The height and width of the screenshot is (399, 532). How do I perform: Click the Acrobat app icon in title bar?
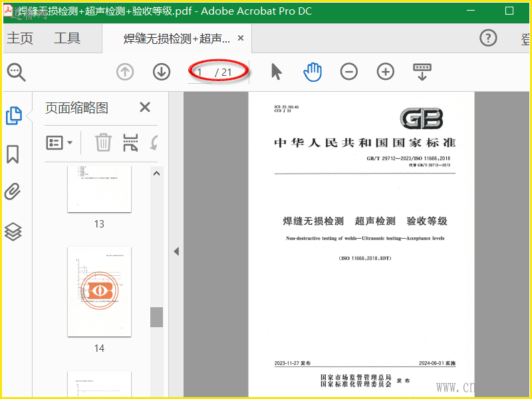tap(8, 11)
